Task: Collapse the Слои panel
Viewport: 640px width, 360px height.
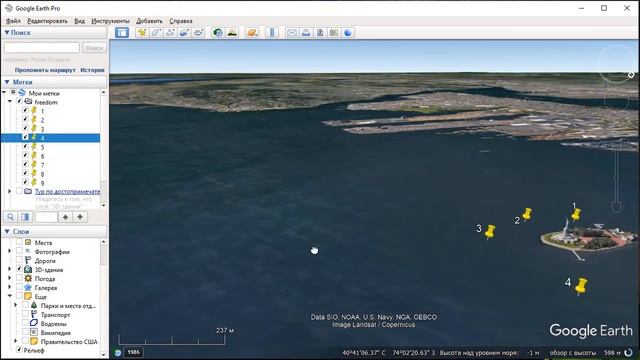Action: point(7,231)
